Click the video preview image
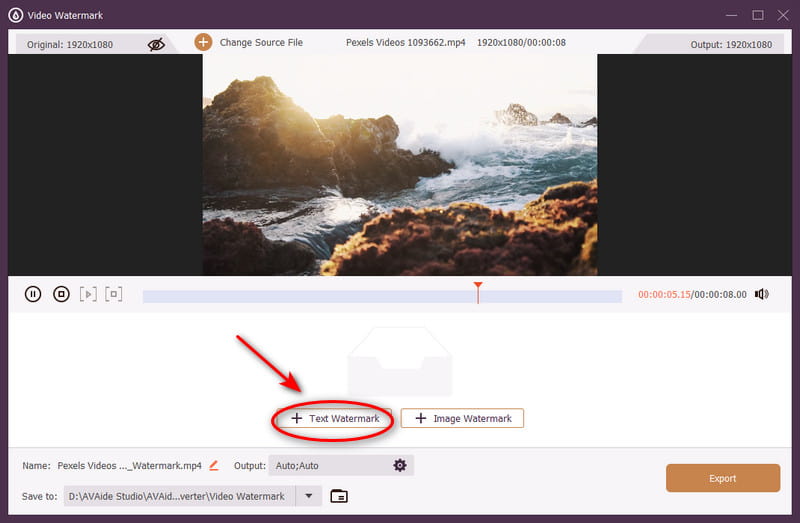 [x=400, y=164]
